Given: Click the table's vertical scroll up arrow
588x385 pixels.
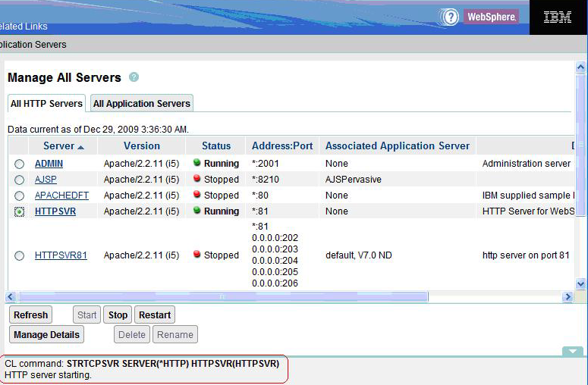Looking at the screenshot, I should [x=580, y=67].
